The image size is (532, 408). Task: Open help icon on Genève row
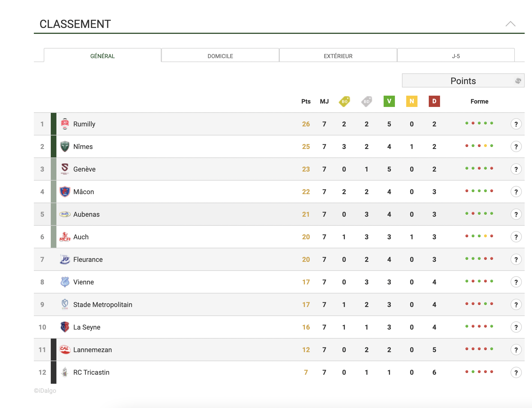tap(516, 169)
